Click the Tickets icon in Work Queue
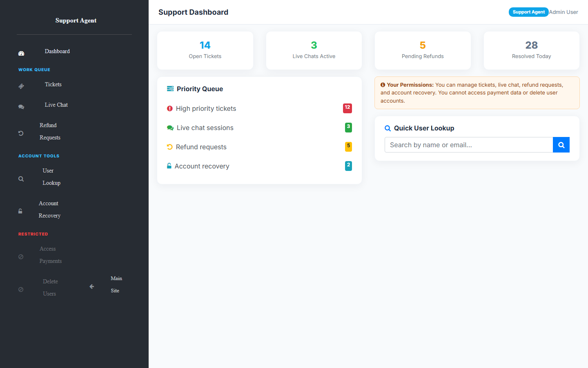The width and height of the screenshot is (588, 368). 21,86
